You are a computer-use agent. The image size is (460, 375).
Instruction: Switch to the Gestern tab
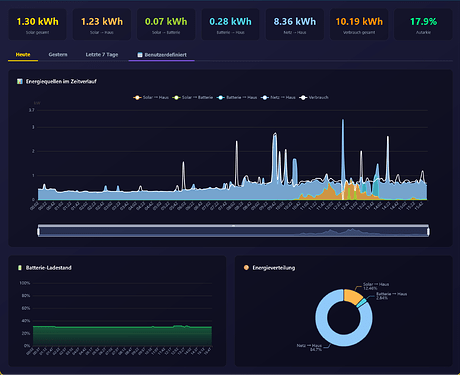58,55
